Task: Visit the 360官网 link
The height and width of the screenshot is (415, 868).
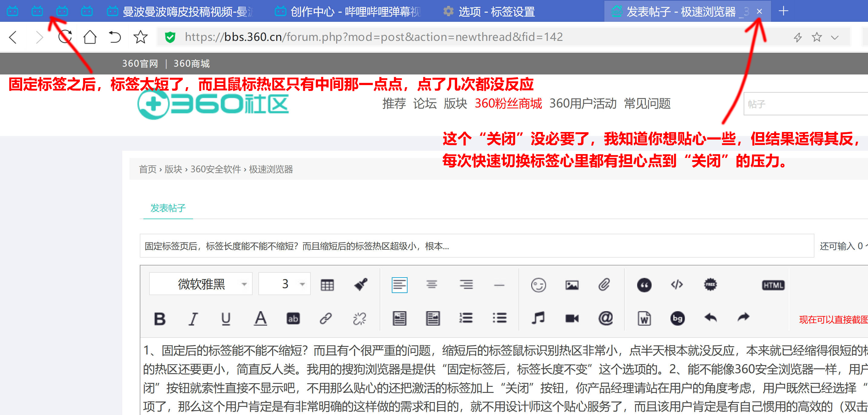Action: pyautogui.click(x=140, y=63)
